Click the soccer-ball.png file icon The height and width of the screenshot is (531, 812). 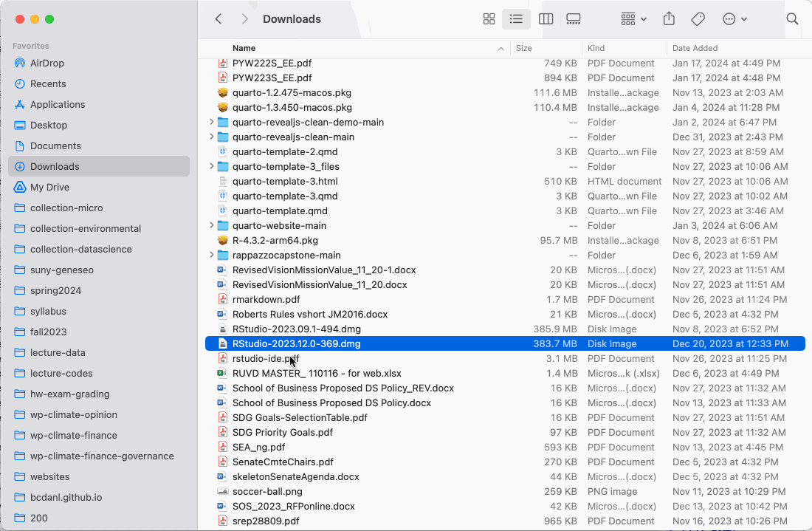coord(222,491)
